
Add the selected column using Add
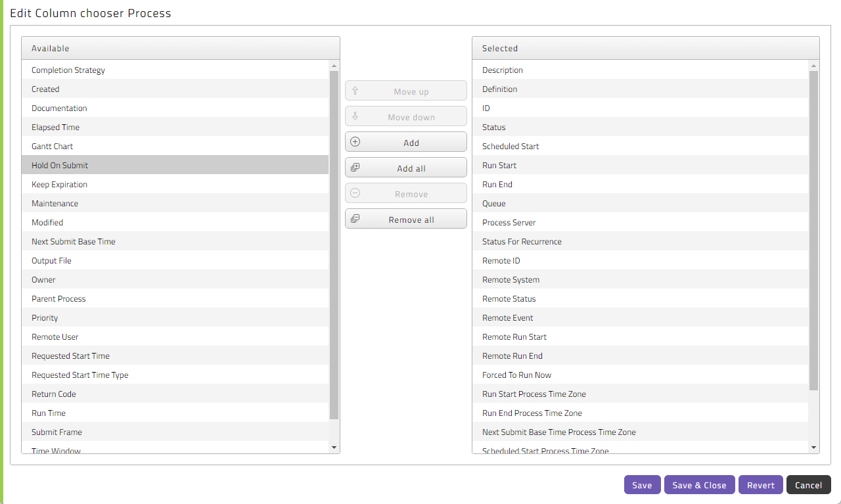(405, 143)
